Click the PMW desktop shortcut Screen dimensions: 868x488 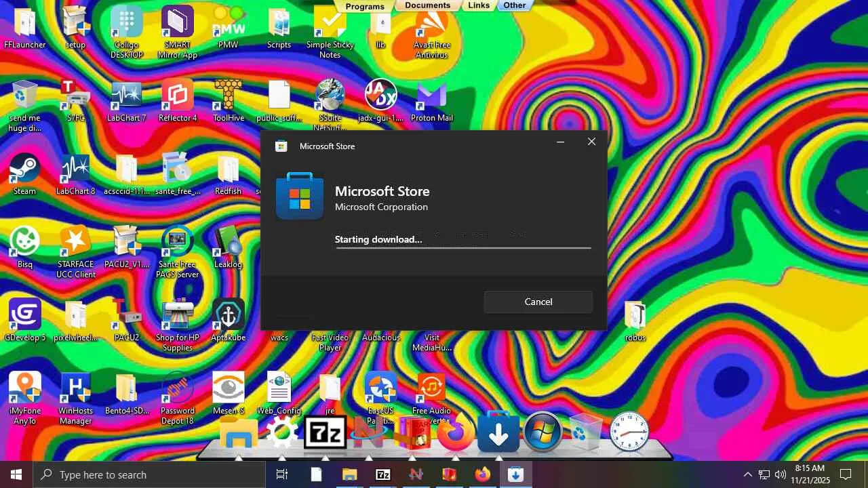(x=229, y=28)
